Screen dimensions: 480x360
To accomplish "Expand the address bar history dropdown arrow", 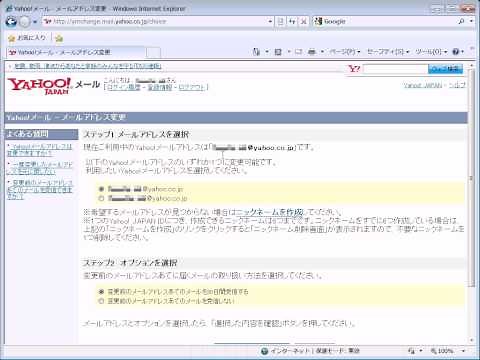I will click(x=270, y=22).
